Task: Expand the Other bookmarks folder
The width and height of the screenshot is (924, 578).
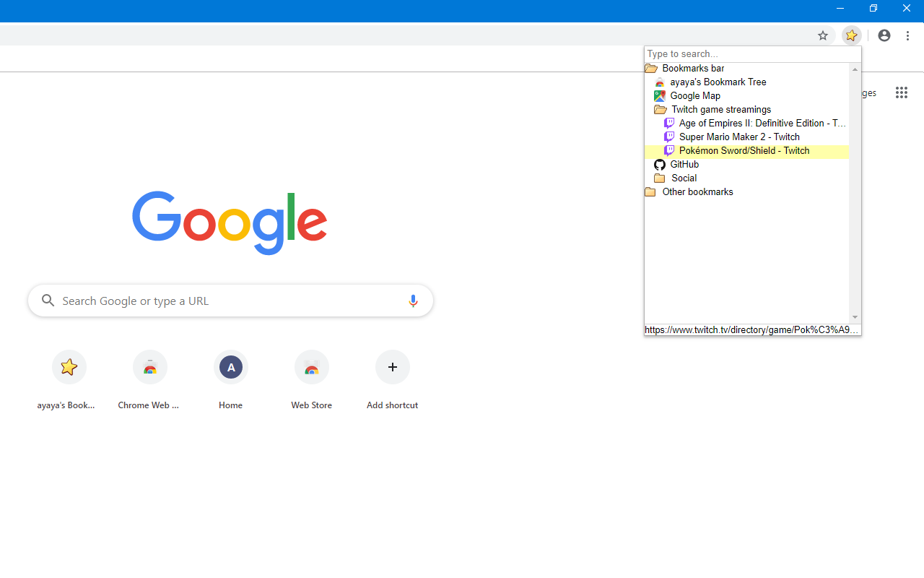Action: [x=697, y=191]
